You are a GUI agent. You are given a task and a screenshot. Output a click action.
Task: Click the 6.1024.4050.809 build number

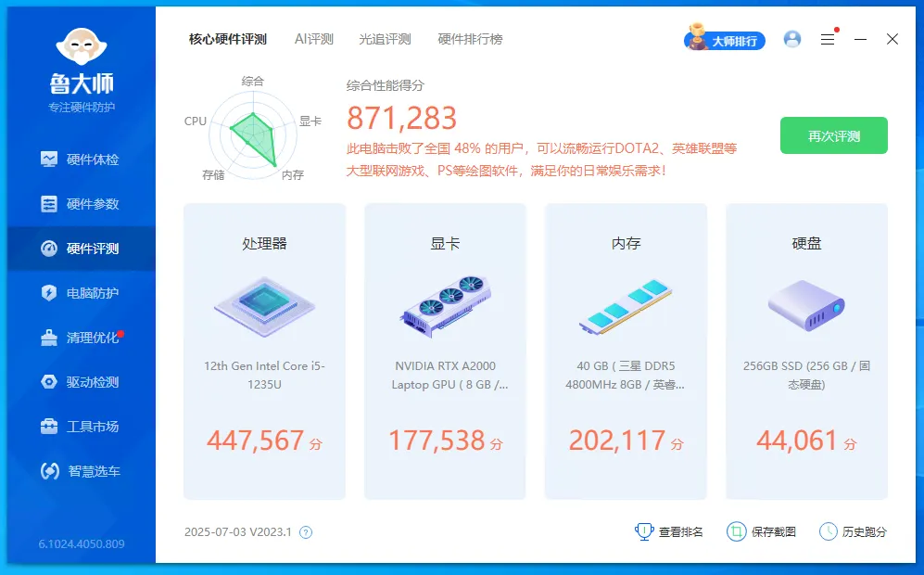[82, 543]
